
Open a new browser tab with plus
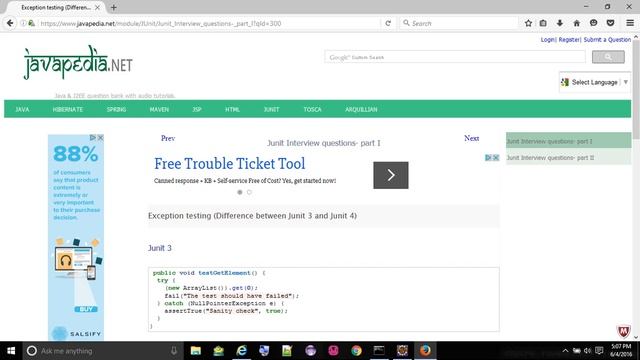[113, 7]
